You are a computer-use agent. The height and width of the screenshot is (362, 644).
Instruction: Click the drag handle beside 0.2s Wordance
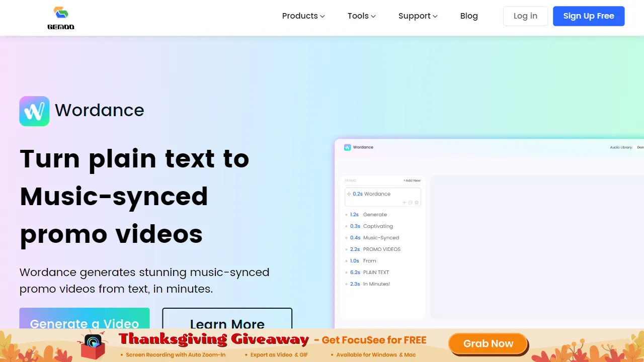click(x=349, y=194)
